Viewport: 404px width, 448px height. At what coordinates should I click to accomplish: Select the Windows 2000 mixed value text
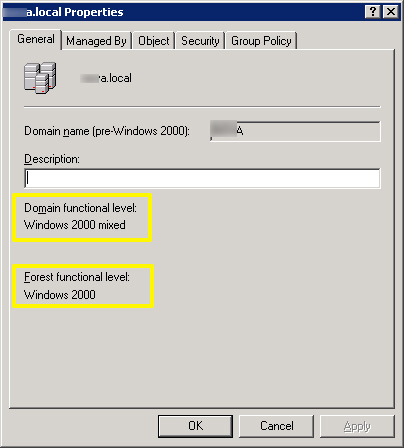pos(75,225)
